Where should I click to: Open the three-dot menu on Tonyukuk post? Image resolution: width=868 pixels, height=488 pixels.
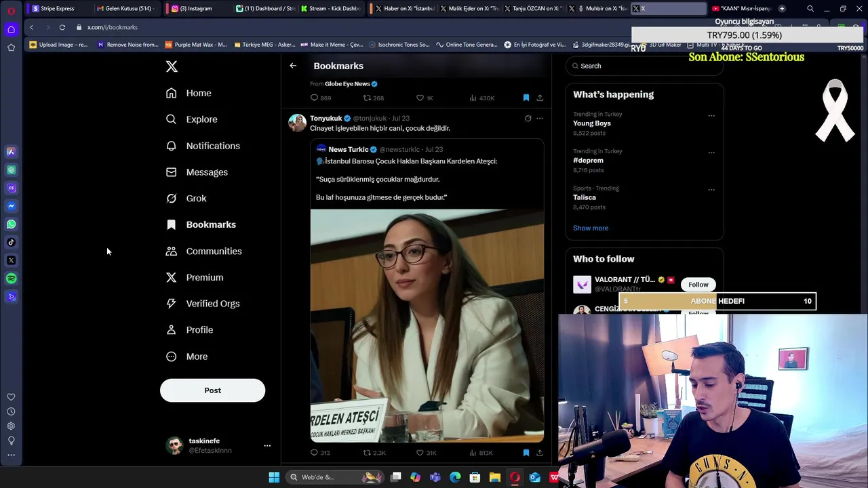click(540, 119)
